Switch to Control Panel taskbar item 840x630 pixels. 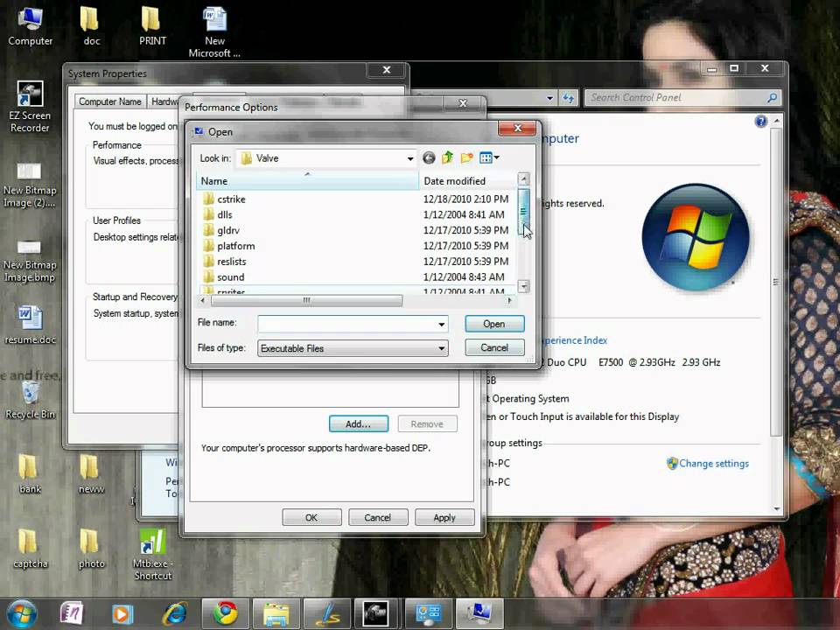429,614
